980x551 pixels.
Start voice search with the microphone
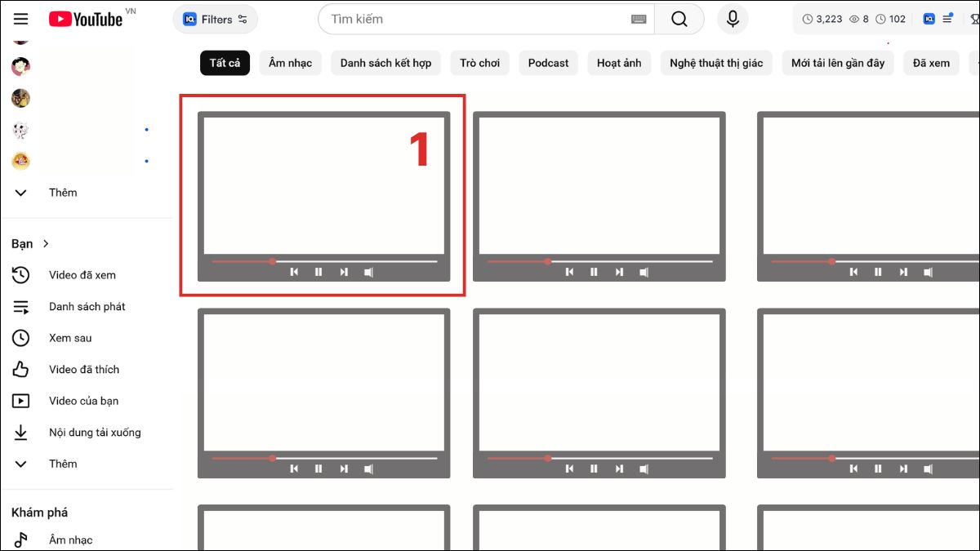coord(733,19)
